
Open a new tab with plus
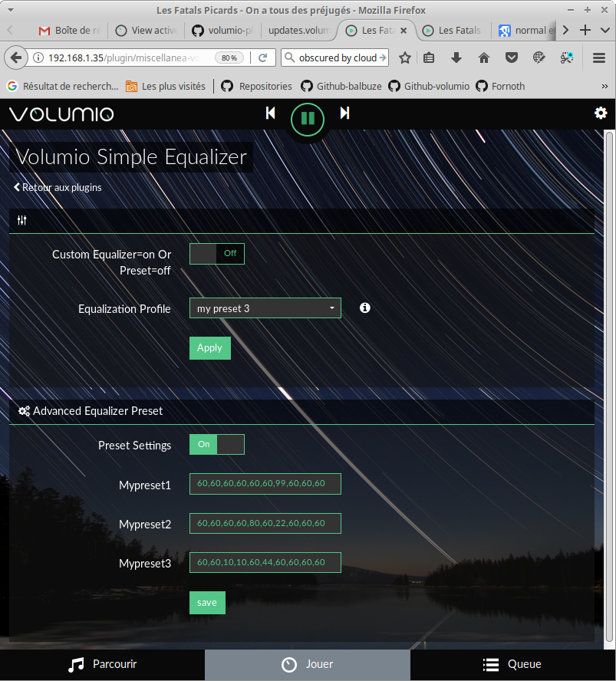tap(585, 30)
